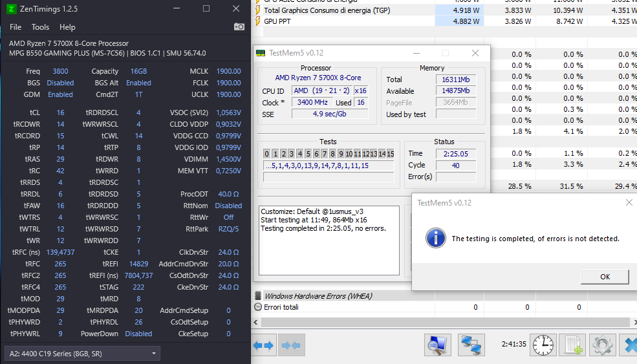The image size is (637, 364).
Task: Click the Time 2:25.05 status field
Action: pyautogui.click(x=456, y=154)
